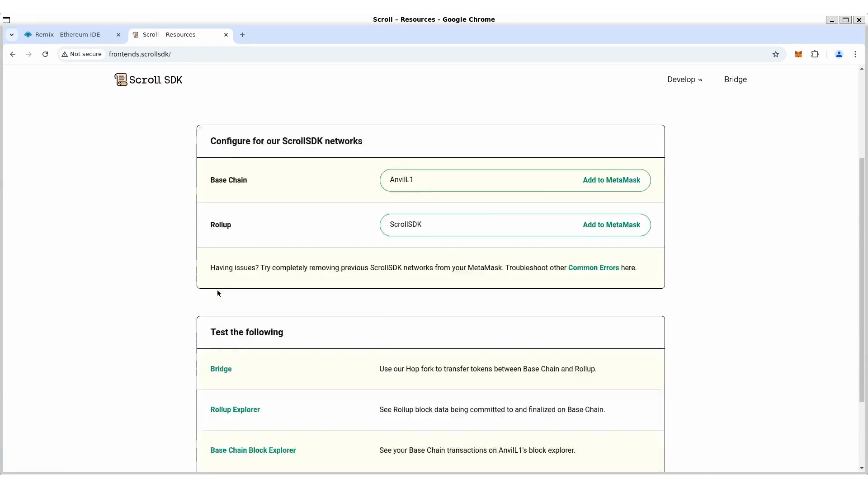This screenshot has width=868, height=488.
Task: Open the Common Errors link
Action: [593, 268]
